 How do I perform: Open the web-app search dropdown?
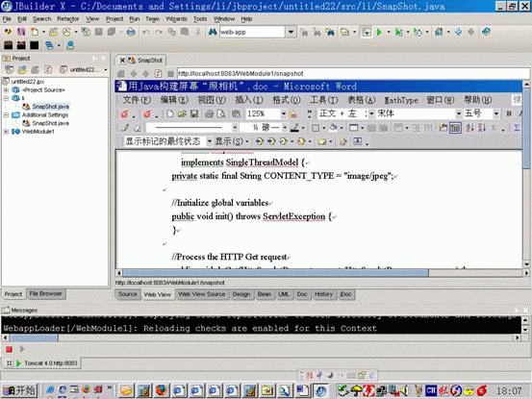point(291,32)
